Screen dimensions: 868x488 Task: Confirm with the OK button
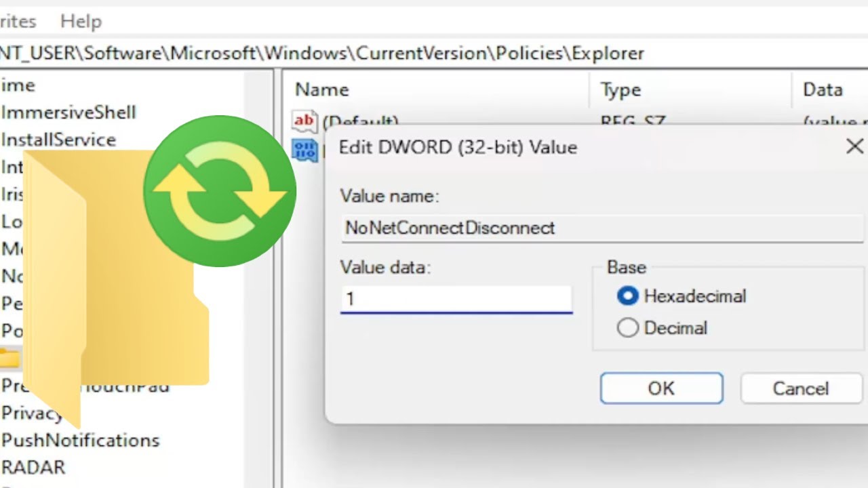click(661, 388)
